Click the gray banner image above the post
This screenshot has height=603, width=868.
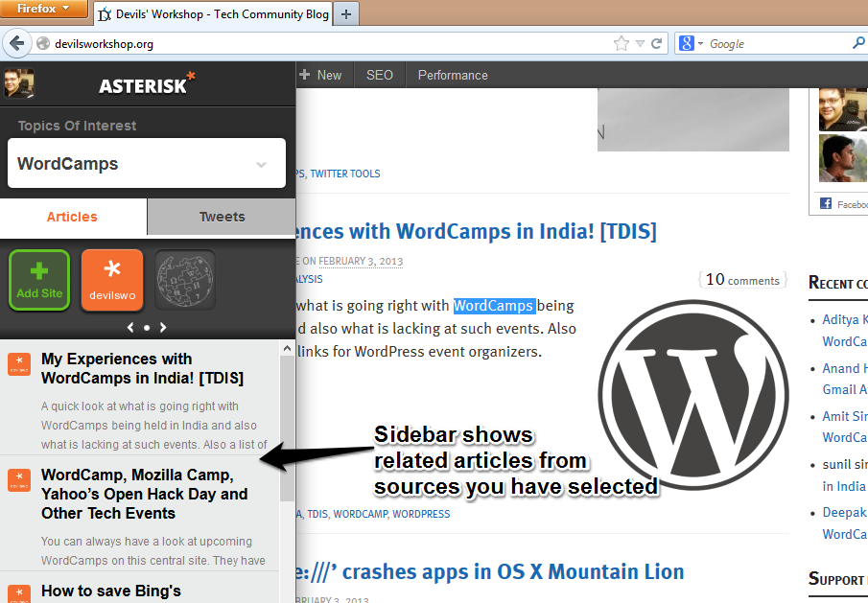coord(693,120)
